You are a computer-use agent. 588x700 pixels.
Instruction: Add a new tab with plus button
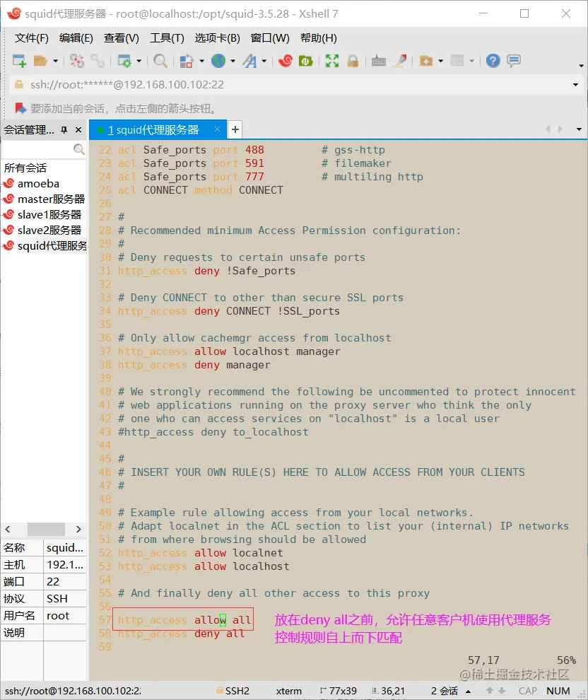pyautogui.click(x=235, y=130)
